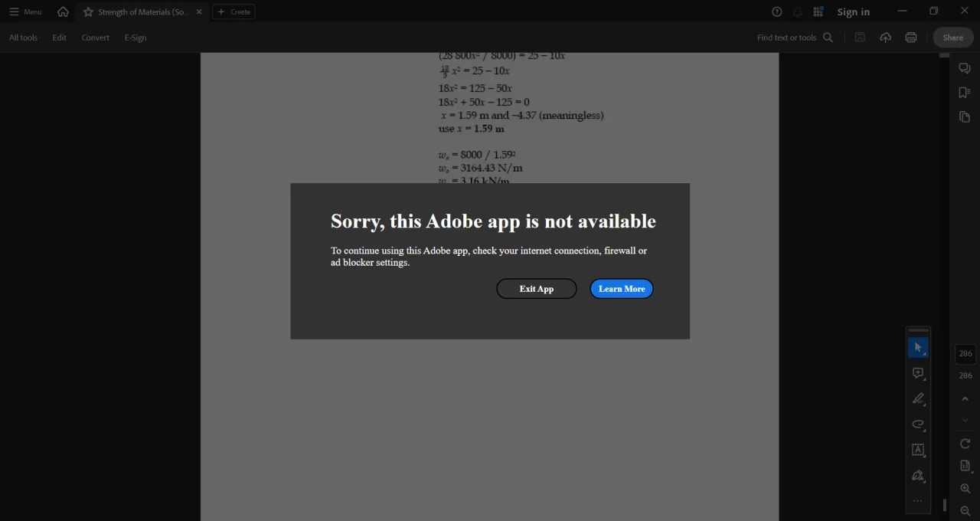Select the Strength of Materials tab
980x521 pixels.
point(142,11)
